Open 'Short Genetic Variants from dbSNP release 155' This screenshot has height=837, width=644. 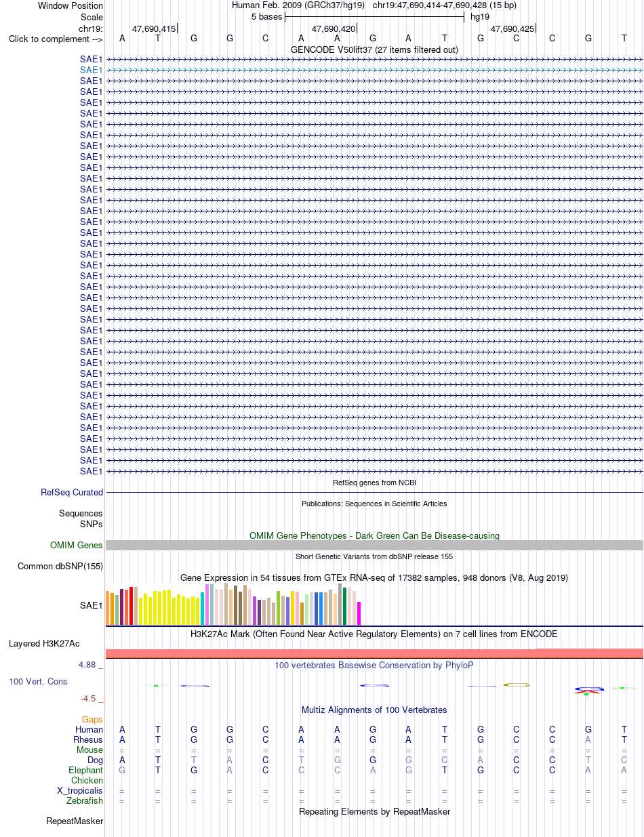tap(374, 556)
